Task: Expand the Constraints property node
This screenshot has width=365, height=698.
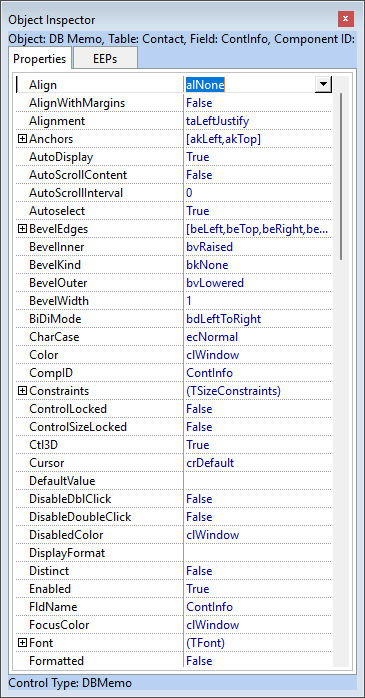Action: [22, 391]
